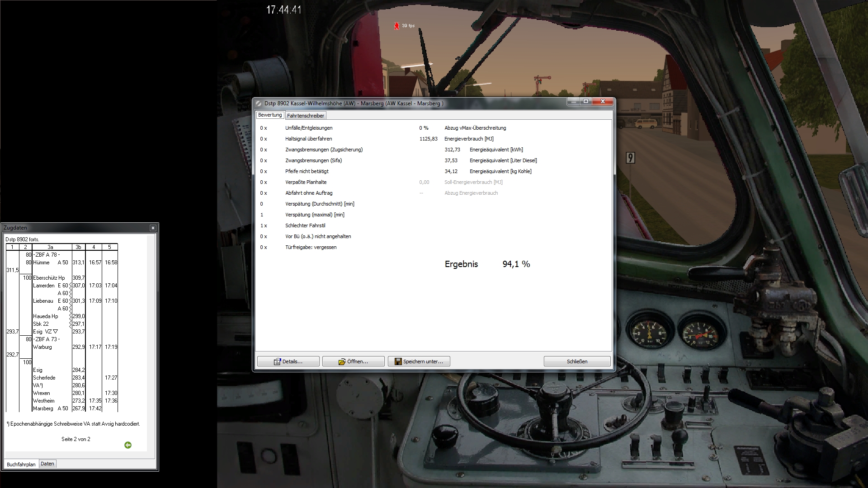Screen dimensions: 868x488
Task: Click the red figure icon beside fps
Action: click(396, 26)
